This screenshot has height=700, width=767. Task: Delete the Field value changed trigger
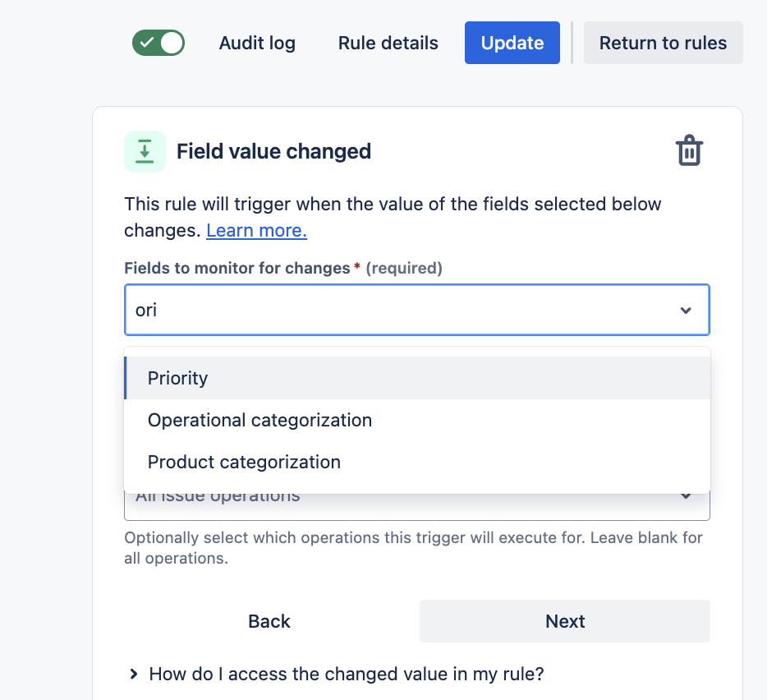click(x=689, y=151)
